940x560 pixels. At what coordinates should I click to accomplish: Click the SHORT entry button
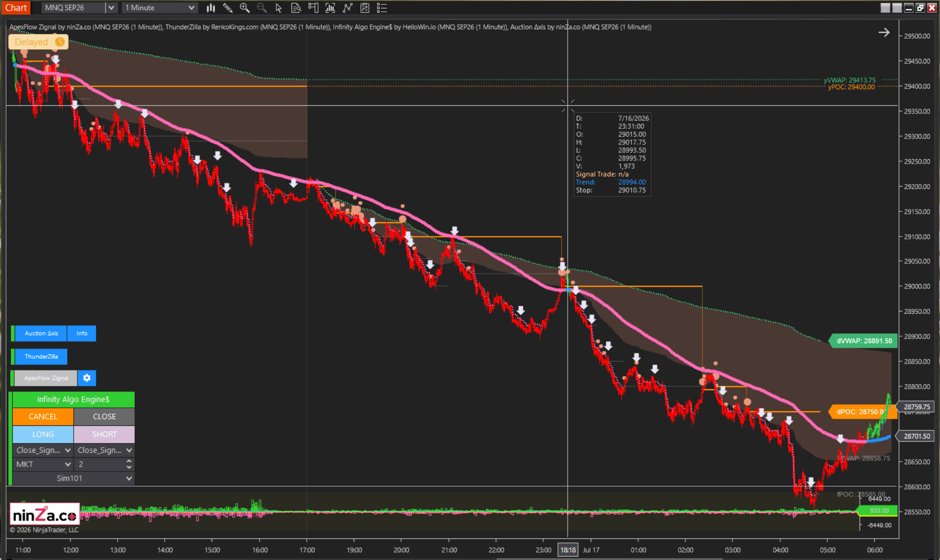tap(104, 434)
